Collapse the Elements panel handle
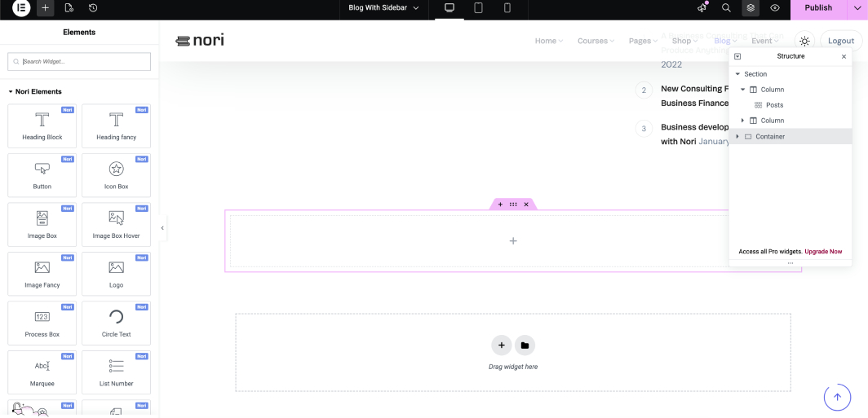This screenshot has height=418, width=868. 162,228
